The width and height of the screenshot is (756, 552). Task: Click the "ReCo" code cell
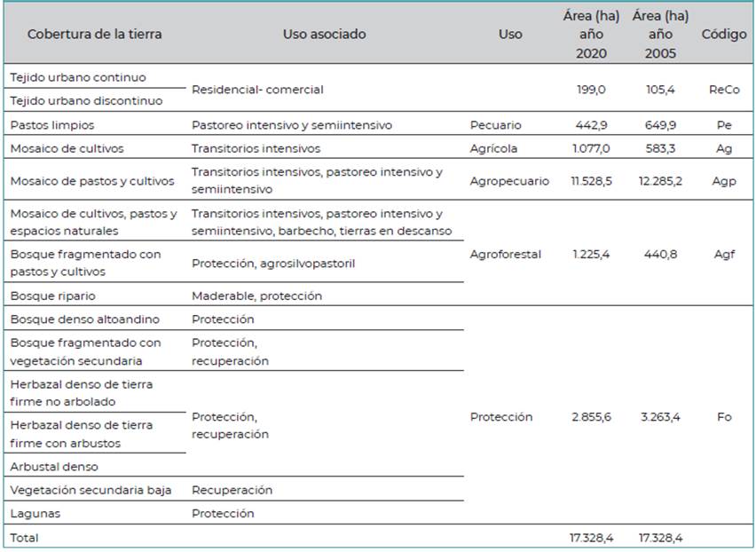coord(724,90)
